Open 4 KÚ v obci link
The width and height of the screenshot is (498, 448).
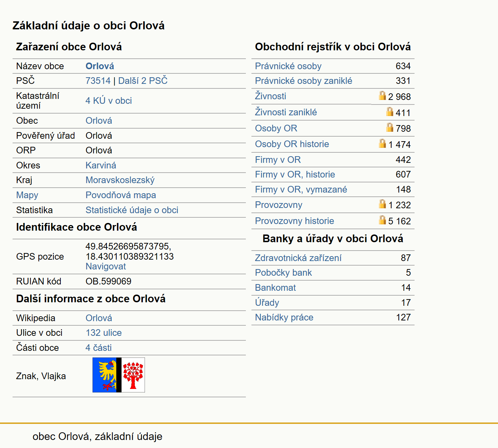[109, 101]
